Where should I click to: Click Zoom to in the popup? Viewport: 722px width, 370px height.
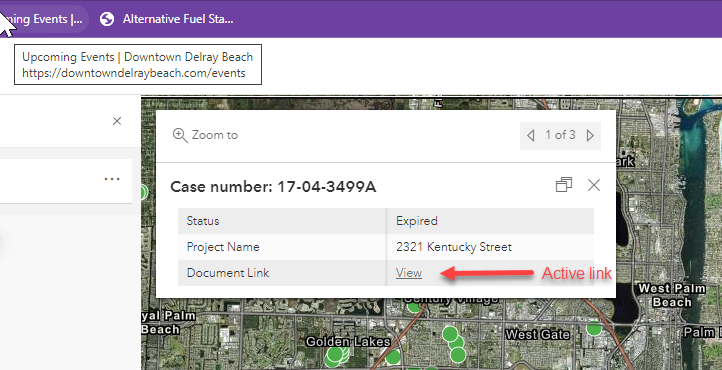(205, 135)
